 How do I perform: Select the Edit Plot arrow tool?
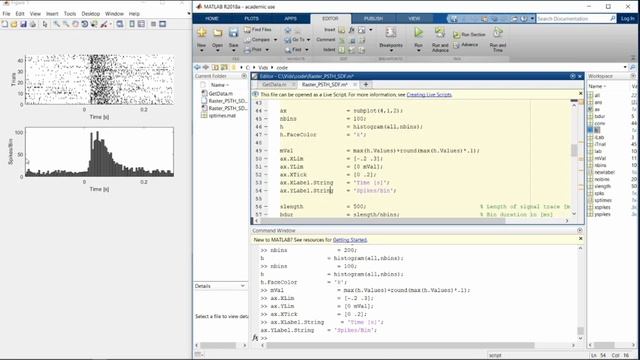45,24
